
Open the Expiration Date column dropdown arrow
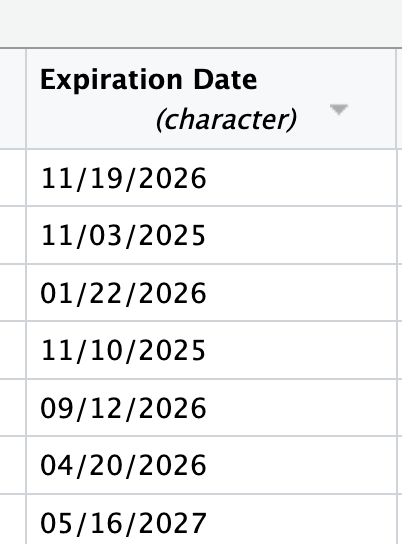pyautogui.click(x=339, y=109)
